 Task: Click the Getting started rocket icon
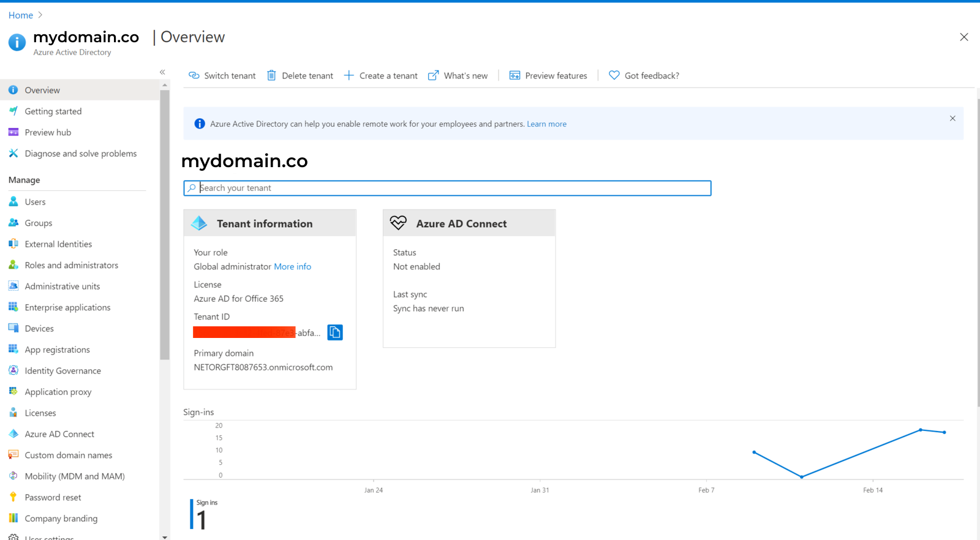(x=13, y=111)
